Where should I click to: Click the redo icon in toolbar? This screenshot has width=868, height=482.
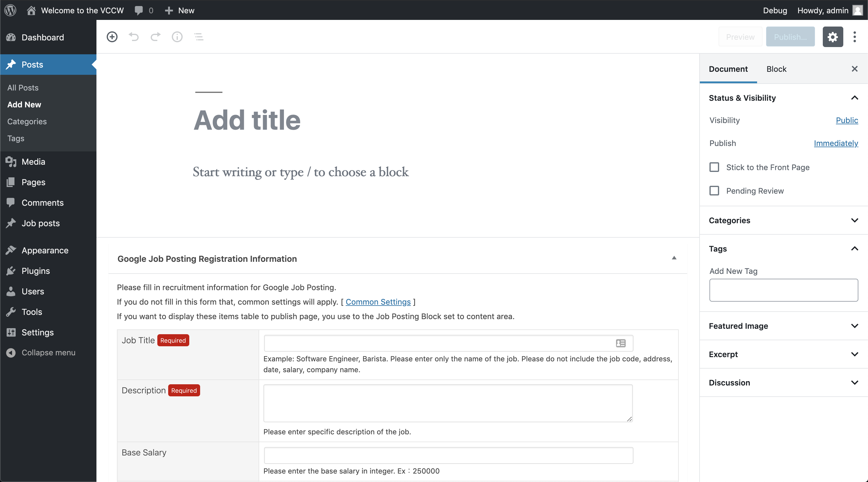[x=155, y=37]
